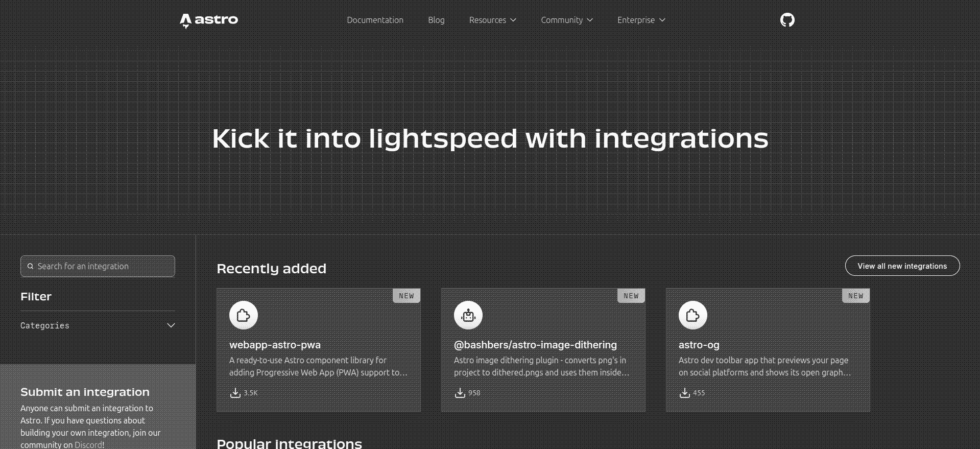Image resolution: width=980 pixels, height=449 pixels.
Task: Click the astro-image-dithering description text
Action: (x=542, y=366)
